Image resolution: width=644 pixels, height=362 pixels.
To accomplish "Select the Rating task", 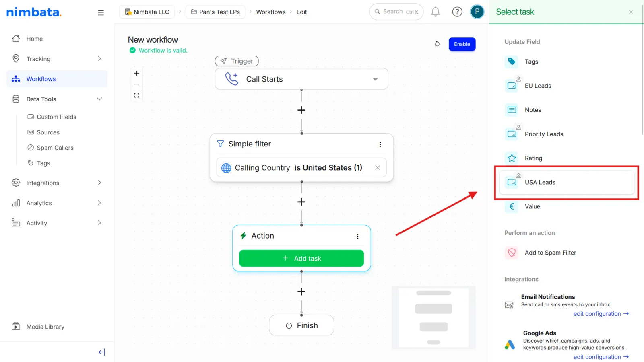I will [x=567, y=158].
